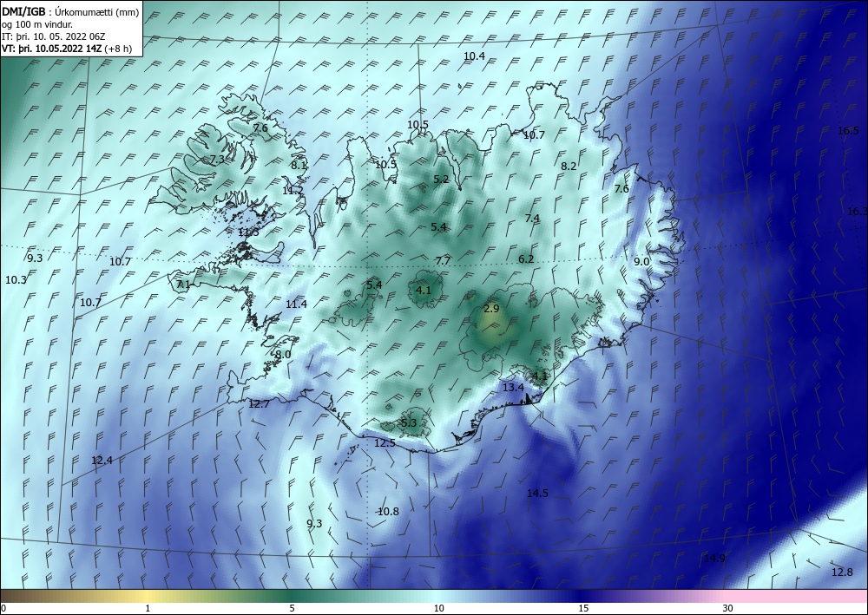Click the 10.3 value at left edge
This screenshot has width=868, height=615.
[16, 280]
